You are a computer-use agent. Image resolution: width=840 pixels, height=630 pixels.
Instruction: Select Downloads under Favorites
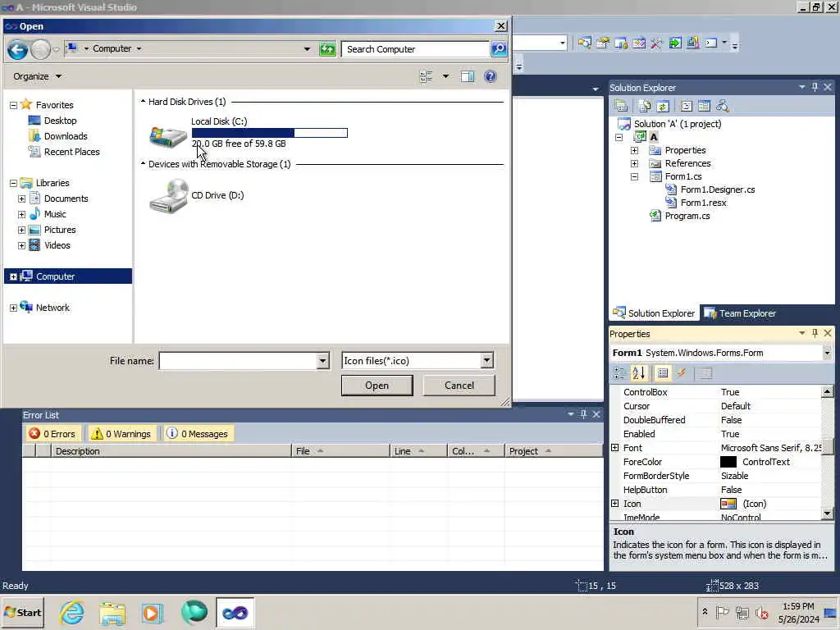[66, 136]
